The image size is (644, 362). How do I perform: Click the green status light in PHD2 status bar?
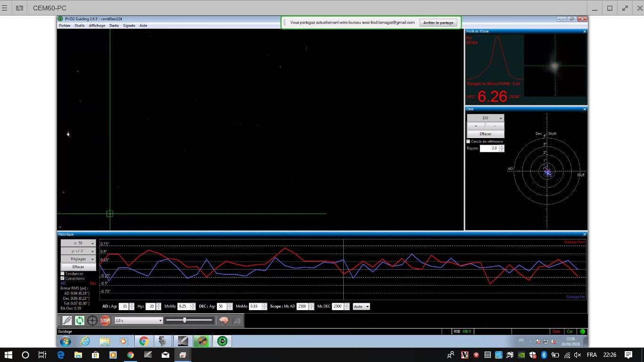click(583, 331)
